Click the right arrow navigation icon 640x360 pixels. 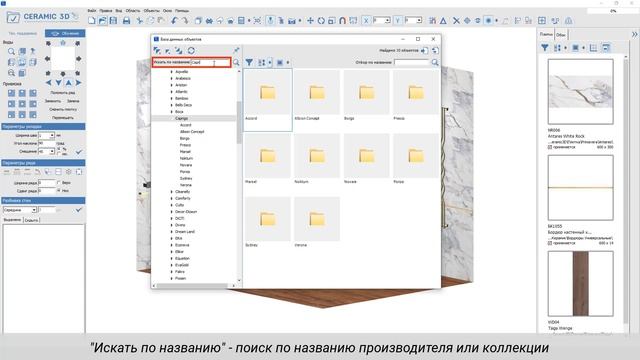[78, 83]
